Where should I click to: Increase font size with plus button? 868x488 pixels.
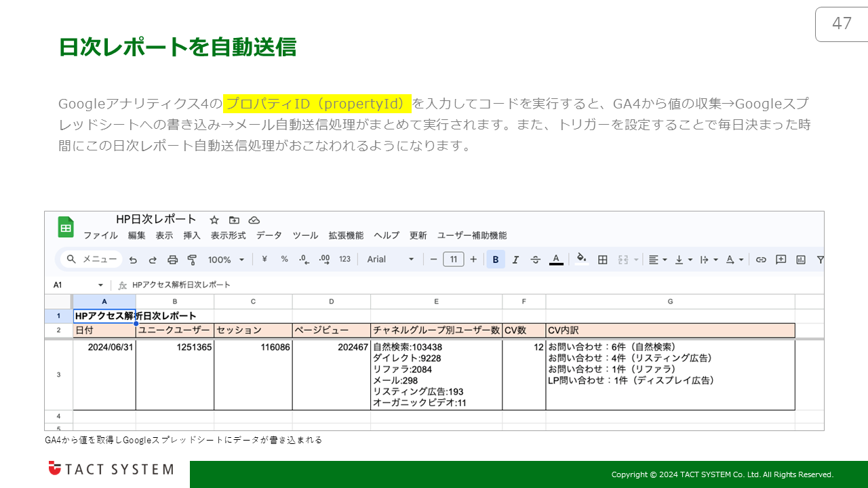[x=473, y=259]
